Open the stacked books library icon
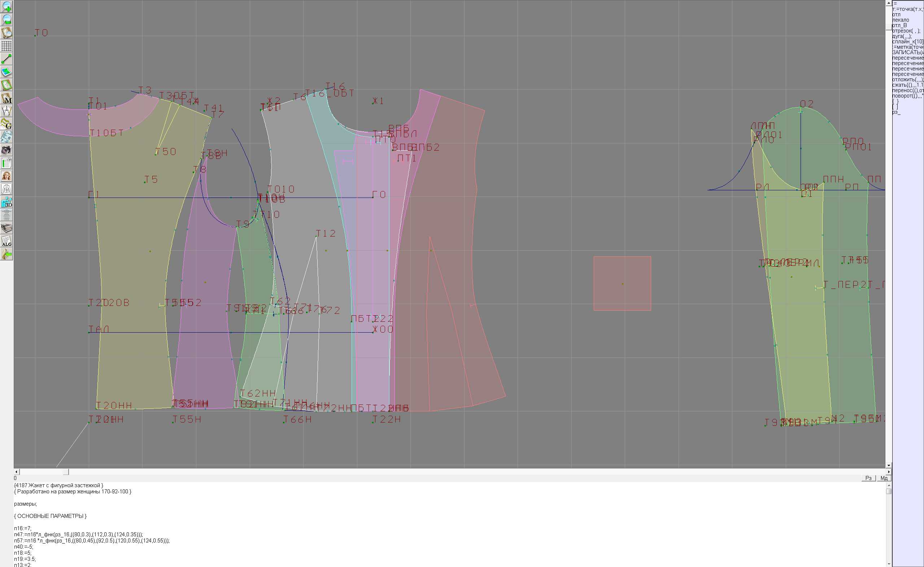The height and width of the screenshot is (567, 924). [7, 228]
